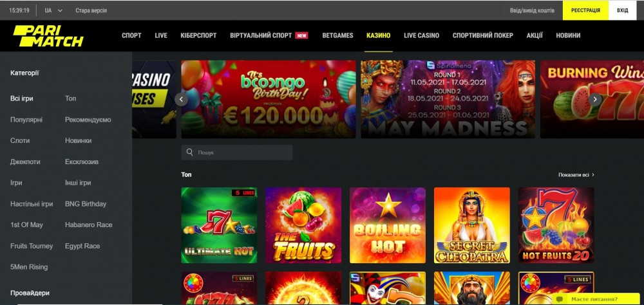Open the Secret of Cleopatra game
Screen dimensions: 644x305
pyautogui.click(x=472, y=225)
